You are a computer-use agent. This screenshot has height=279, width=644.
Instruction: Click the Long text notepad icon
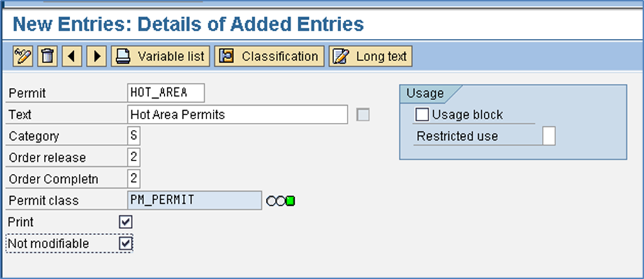(340, 56)
